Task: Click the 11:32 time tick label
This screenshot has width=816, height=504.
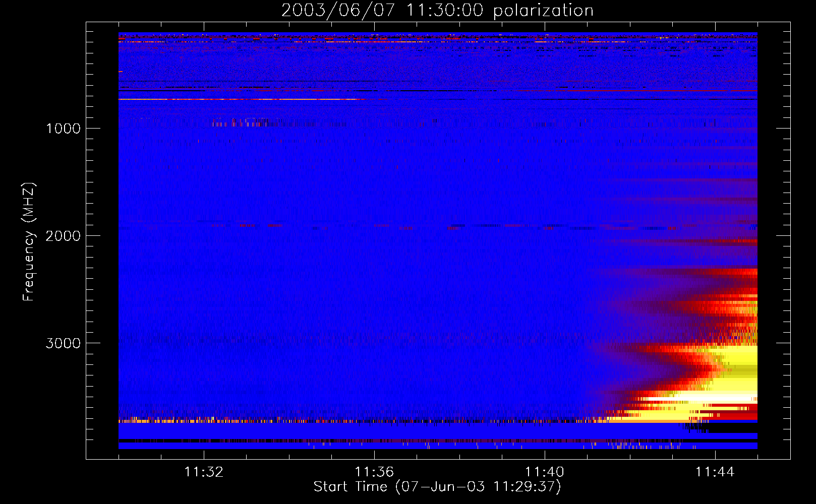Action: pyautogui.click(x=204, y=472)
